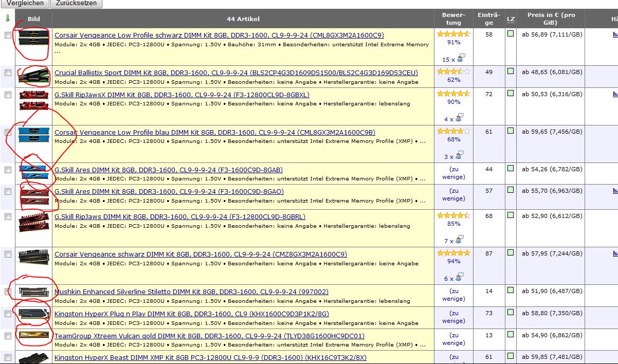Open Crucial Ballistix Sport DIMM Kit link
Screen dimensions: 618x364
236,73
